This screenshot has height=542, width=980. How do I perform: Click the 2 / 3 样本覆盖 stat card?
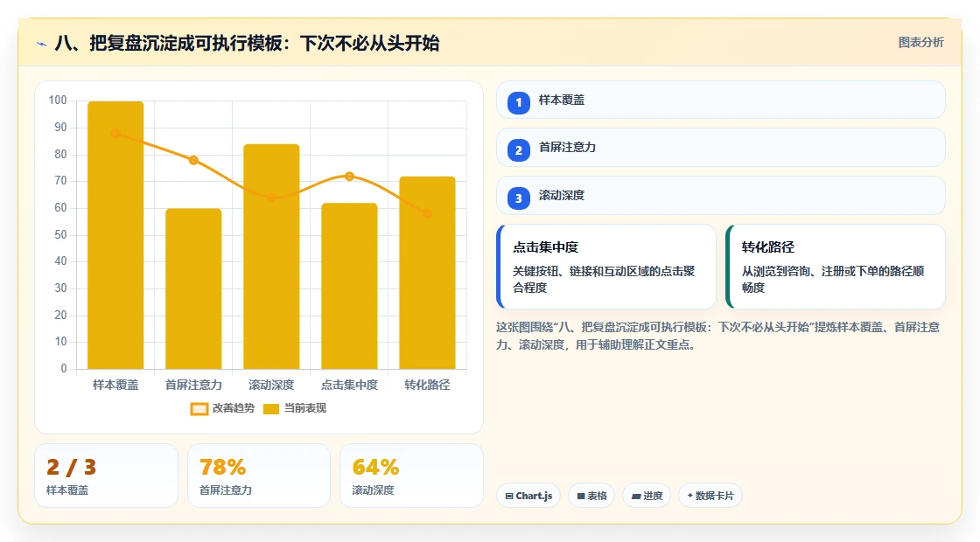106,476
